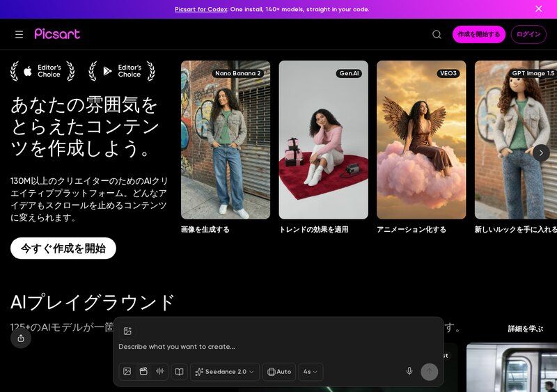
Task: Click the Apple Editor's Choice badge
Action: [x=42, y=71]
